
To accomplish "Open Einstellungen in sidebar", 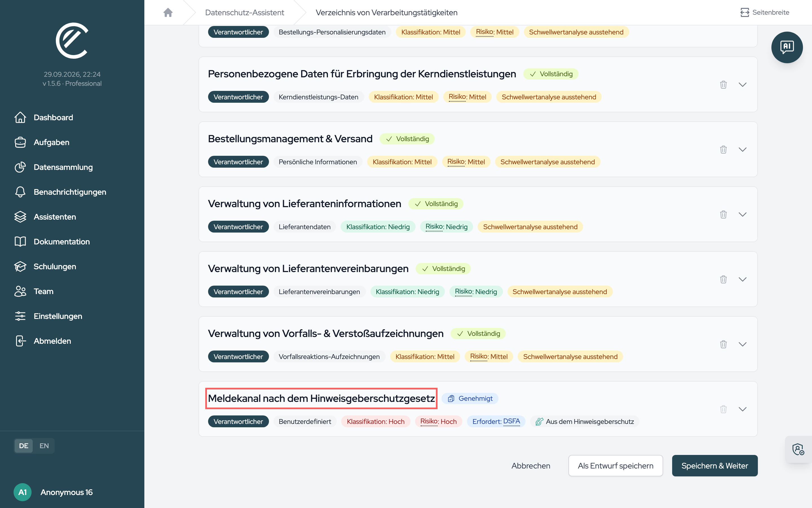I will 48,316.
